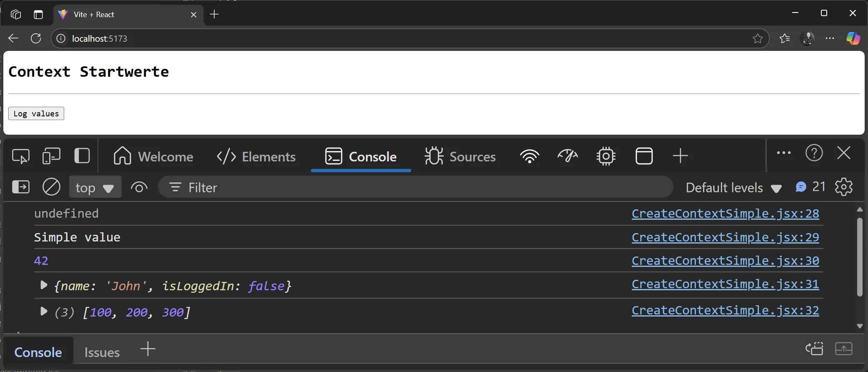Open CreateContextSimple.jsx:29 source link
This screenshot has height=372, width=868.
pyautogui.click(x=725, y=237)
